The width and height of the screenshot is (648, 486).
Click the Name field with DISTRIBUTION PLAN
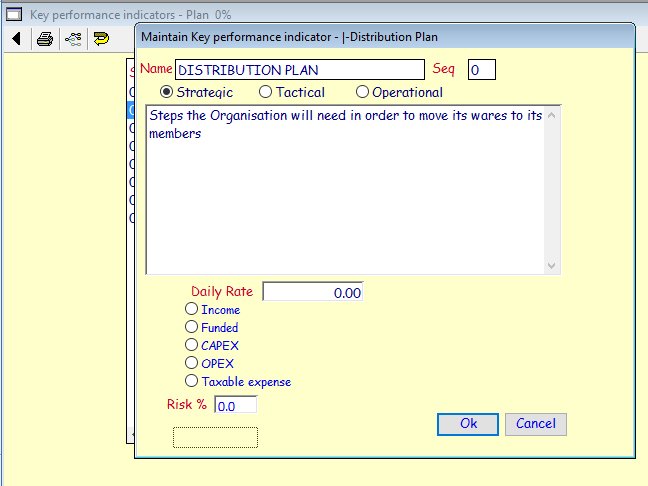click(x=299, y=70)
